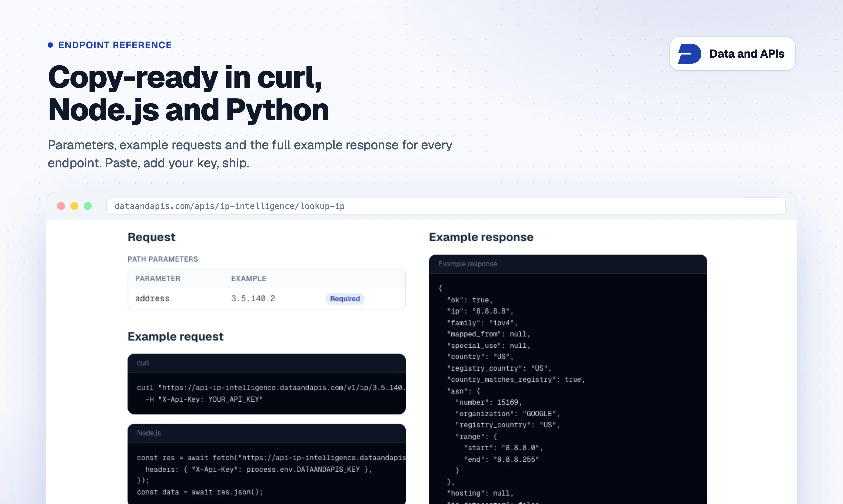Click the "family": "ipv4" line

point(482,323)
